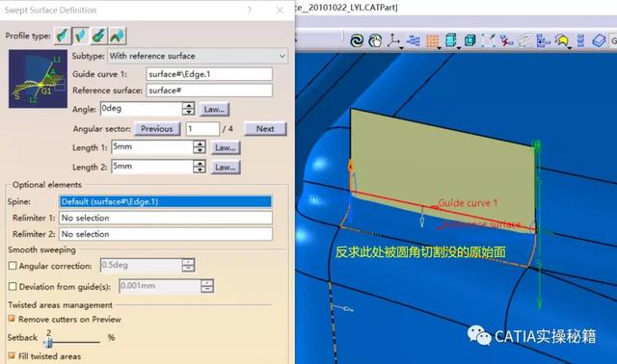Click the Law button for Length 1

point(226,147)
